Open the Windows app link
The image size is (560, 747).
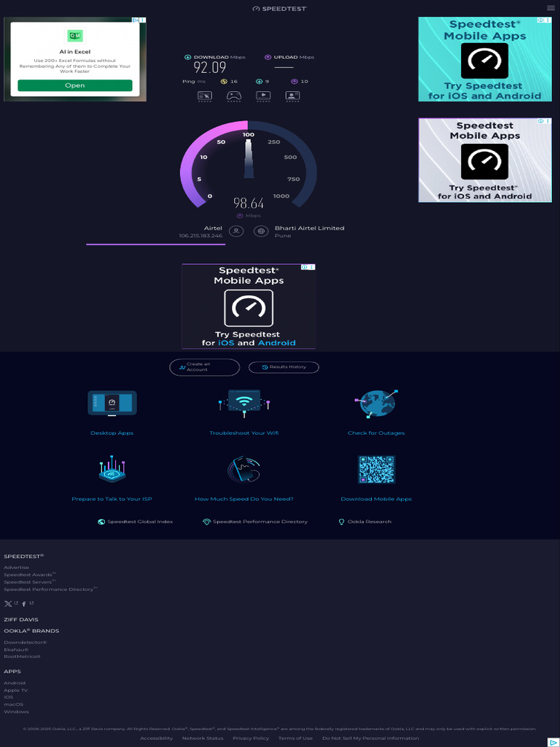[x=16, y=712]
